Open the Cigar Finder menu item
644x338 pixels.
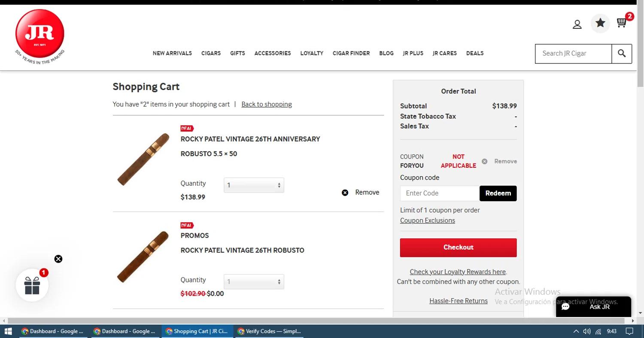click(x=351, y=53)
